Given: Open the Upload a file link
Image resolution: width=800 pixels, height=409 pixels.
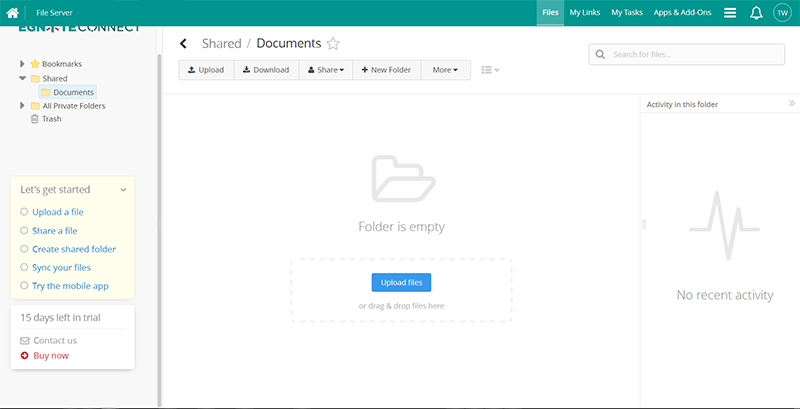Looking at the screenshot, I should [58, 212].
